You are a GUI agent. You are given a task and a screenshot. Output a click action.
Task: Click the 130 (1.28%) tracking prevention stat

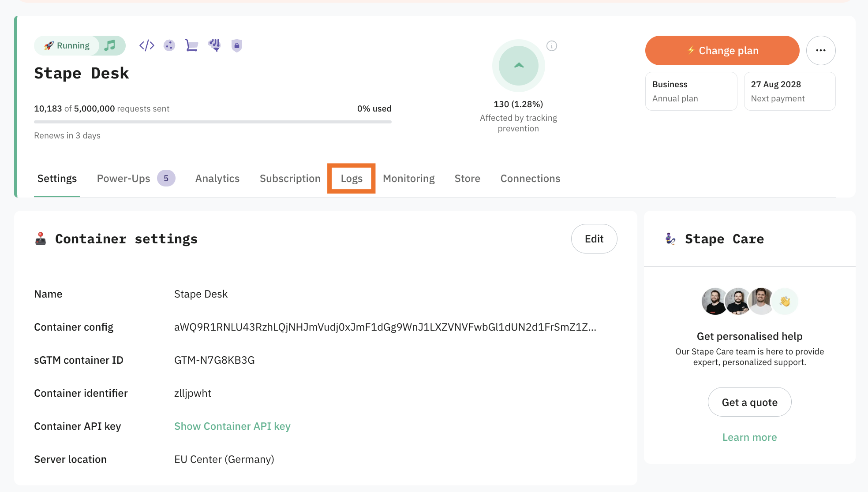(518, 104)
